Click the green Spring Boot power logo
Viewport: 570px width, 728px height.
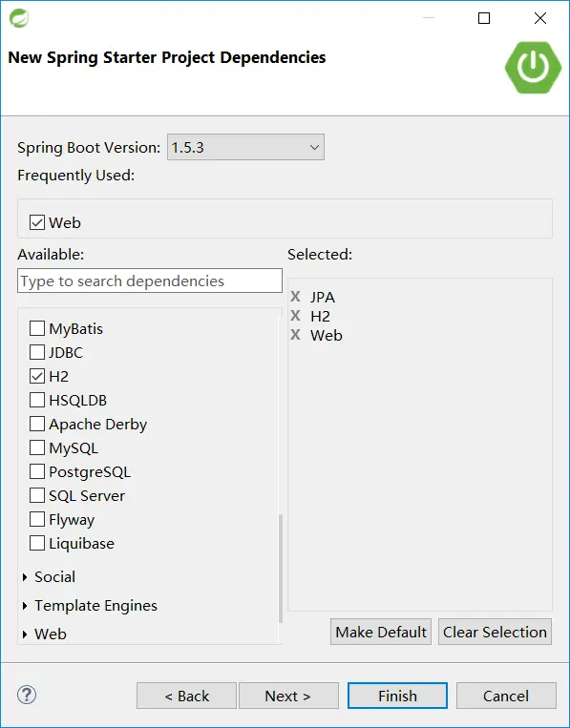click(533, 68)
